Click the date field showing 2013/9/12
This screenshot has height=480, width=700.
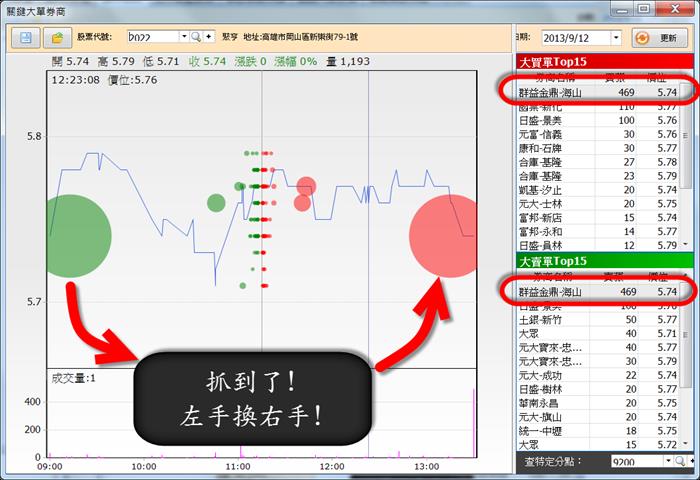click(576, 38)
